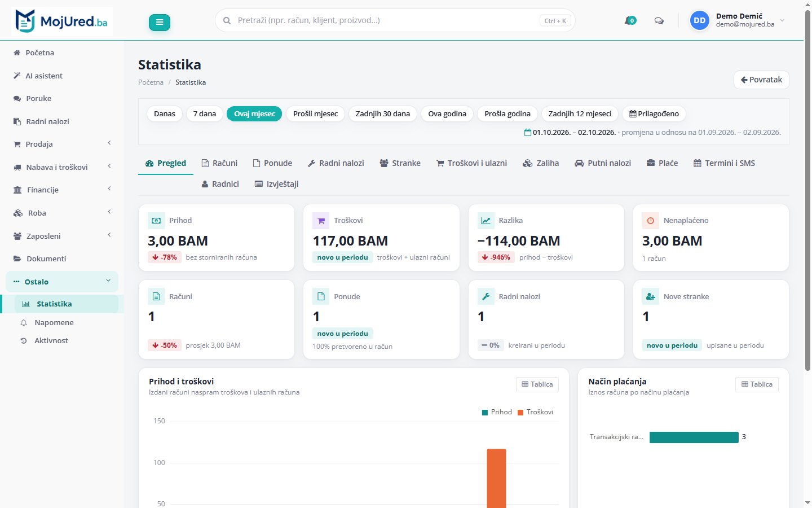Click the Nove stranke card user icon
Screen dimensions: 812x508
[x=650, y=296]
